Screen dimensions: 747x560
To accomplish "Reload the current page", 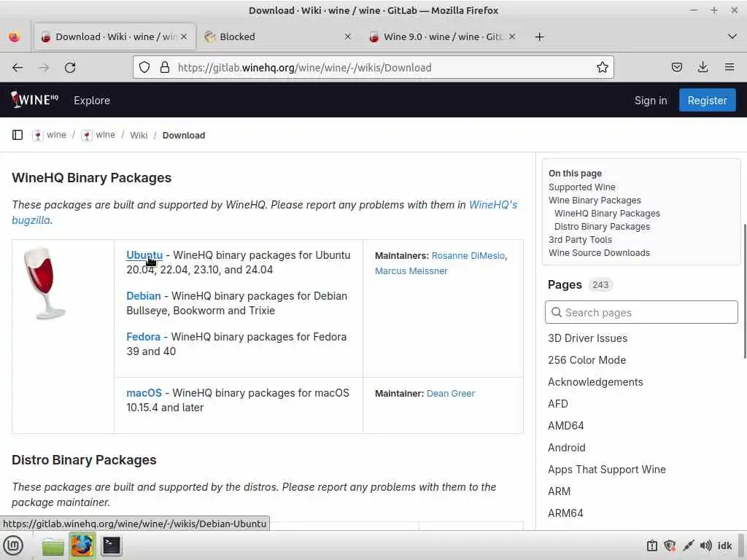I will coord(70,68).
